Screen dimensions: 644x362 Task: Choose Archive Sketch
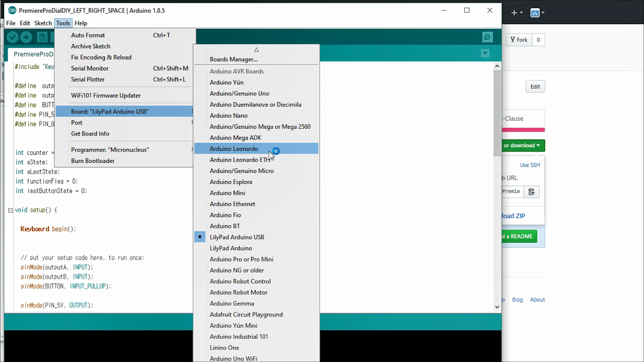coord(124,46)
